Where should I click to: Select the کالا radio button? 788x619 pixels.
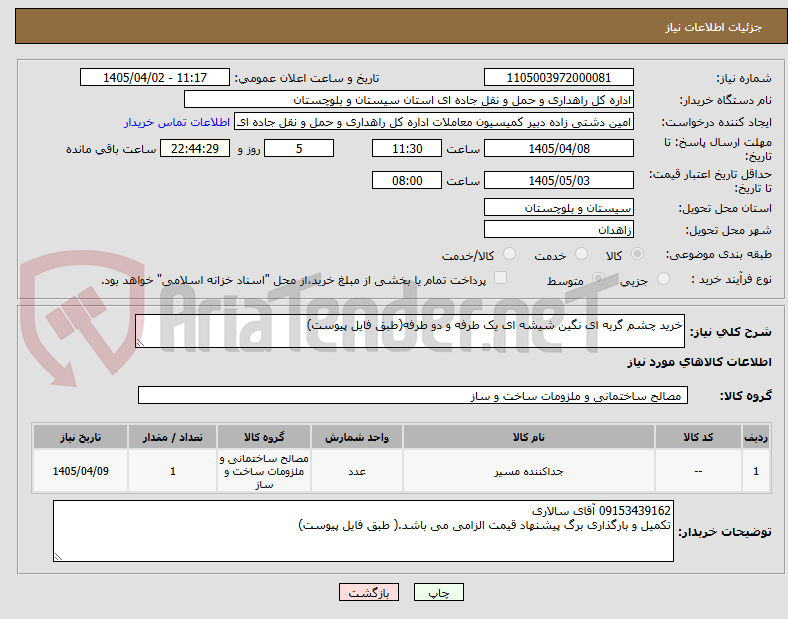[637, 254]
